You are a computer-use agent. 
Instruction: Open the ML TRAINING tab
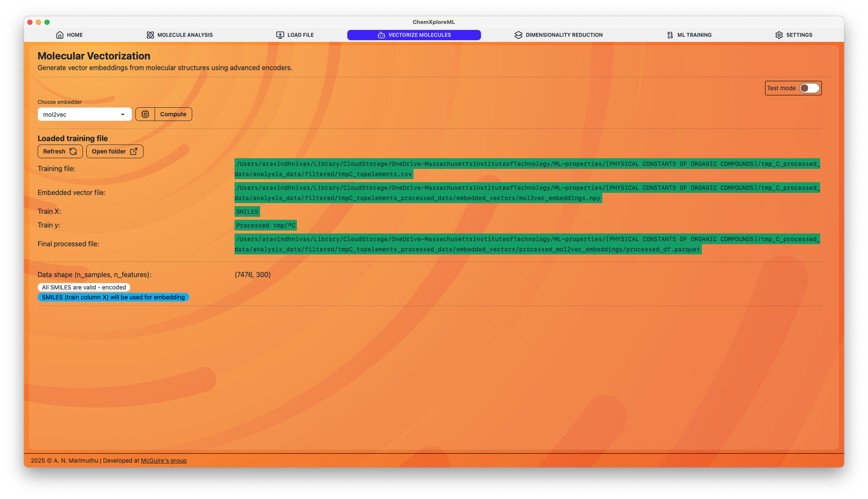click(689, 35)
